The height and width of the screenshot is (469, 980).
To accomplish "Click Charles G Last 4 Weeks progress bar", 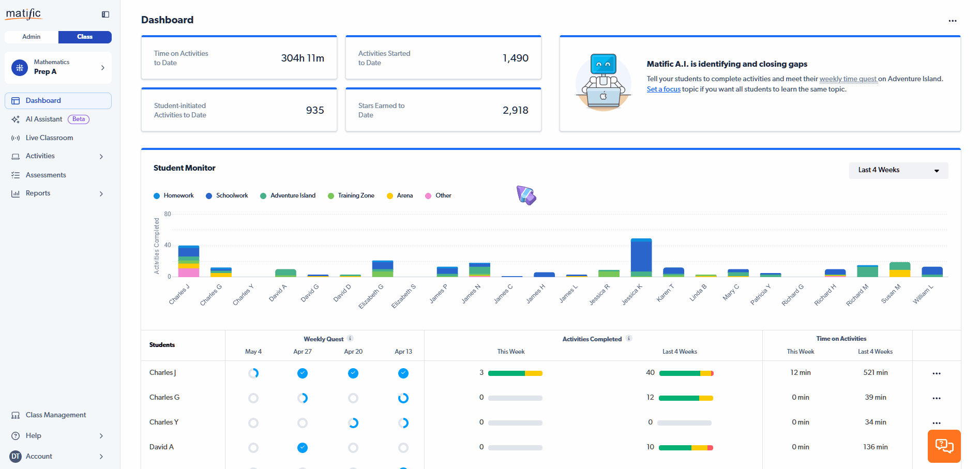I will pyautogui.click(x=686, y=398).
